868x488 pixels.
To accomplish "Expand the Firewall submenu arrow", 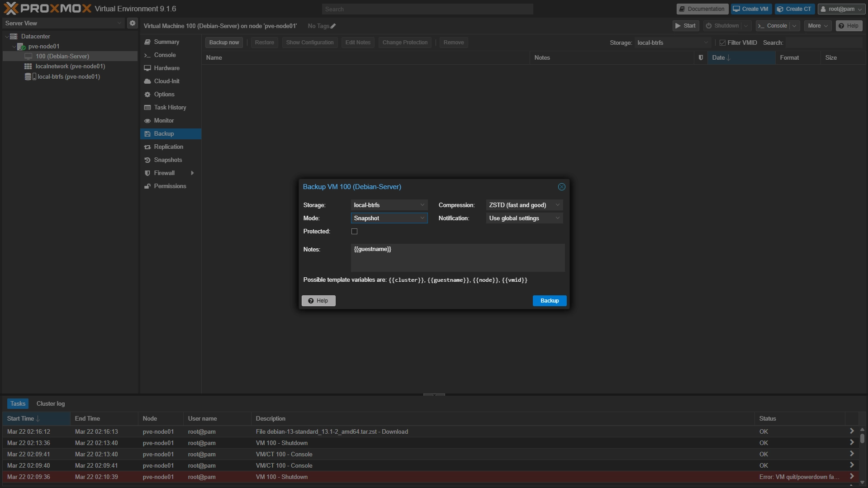I will coord(193,173).
